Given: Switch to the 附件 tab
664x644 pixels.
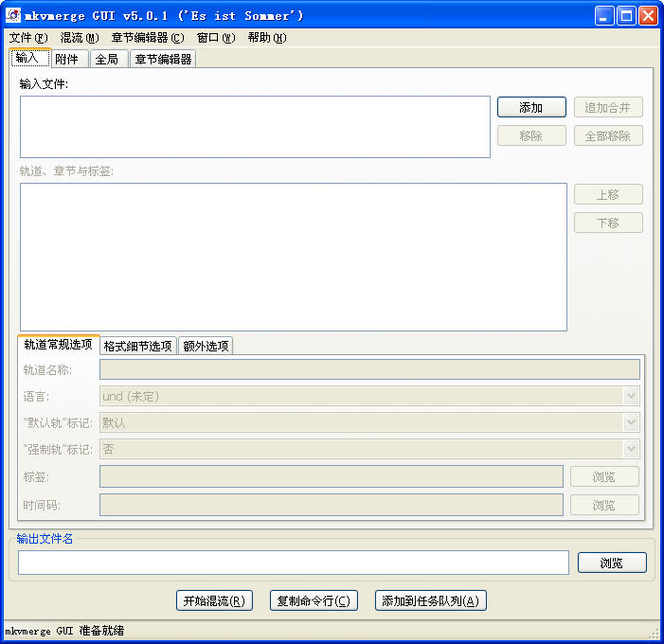Looking at the screenshot, I should 69,59.
